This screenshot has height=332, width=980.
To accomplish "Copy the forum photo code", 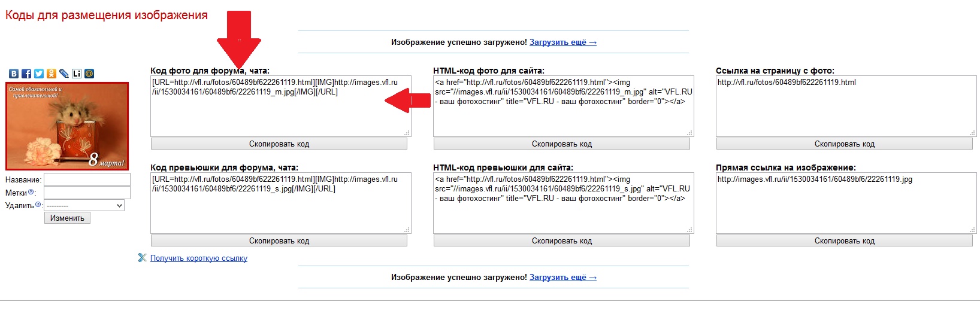I will point(279,144).
